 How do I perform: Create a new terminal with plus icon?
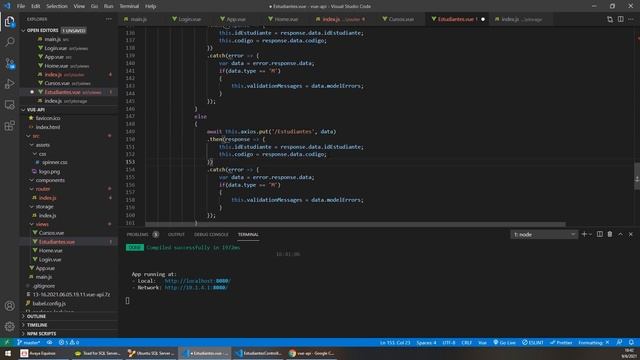coord(584,234)
